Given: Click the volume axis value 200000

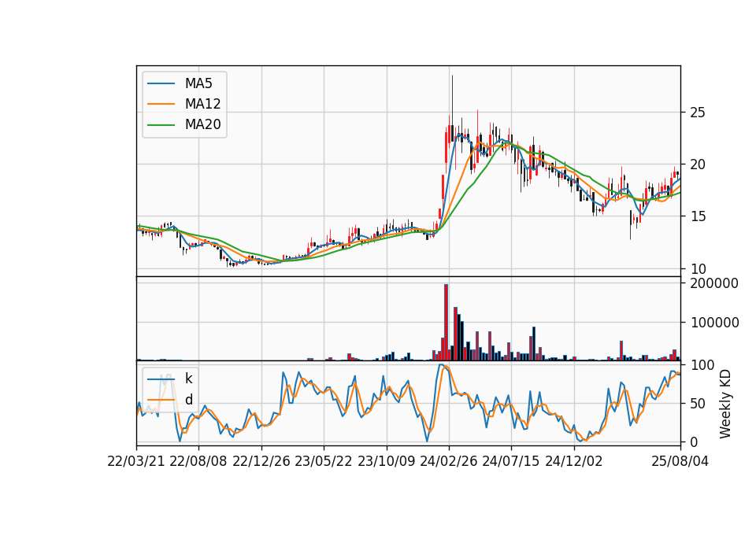Looking at the screenshot, I should coord(714,283).
